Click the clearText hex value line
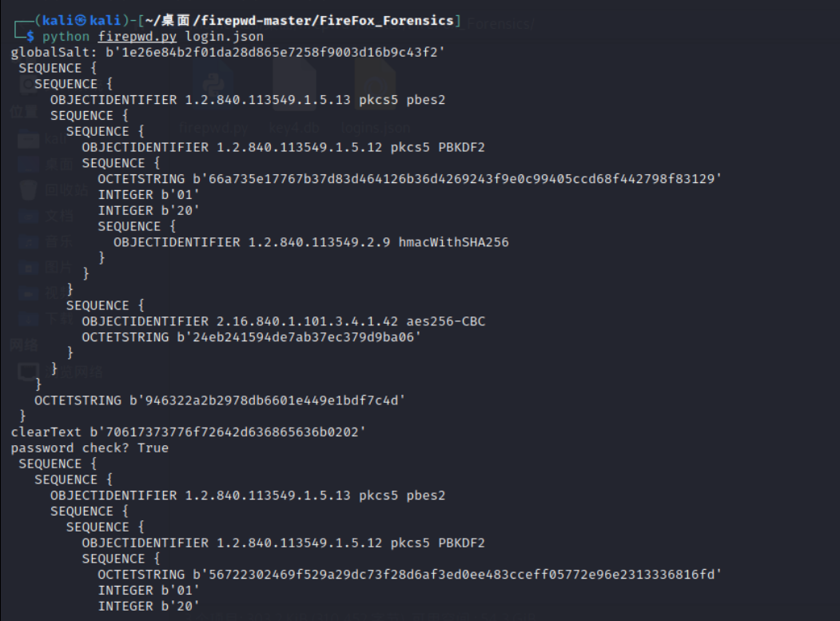Viewport: 840px width, 621px height. tap(228, 432)
